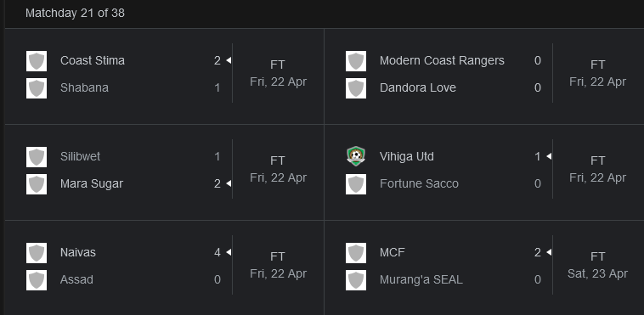Viewport: 644px width, 315px height.
Task: Open Naivas vs Assad match FT details
Action: 278,256
